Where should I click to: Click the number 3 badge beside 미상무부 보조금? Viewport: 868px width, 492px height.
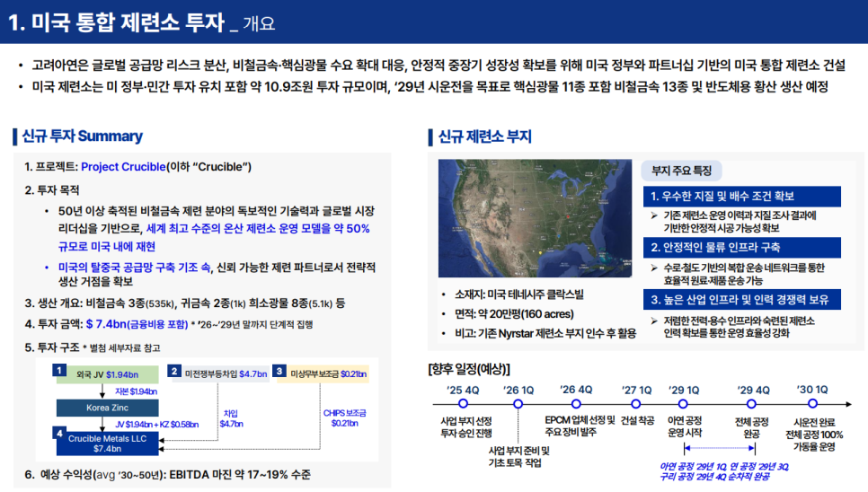pos(279,371)
